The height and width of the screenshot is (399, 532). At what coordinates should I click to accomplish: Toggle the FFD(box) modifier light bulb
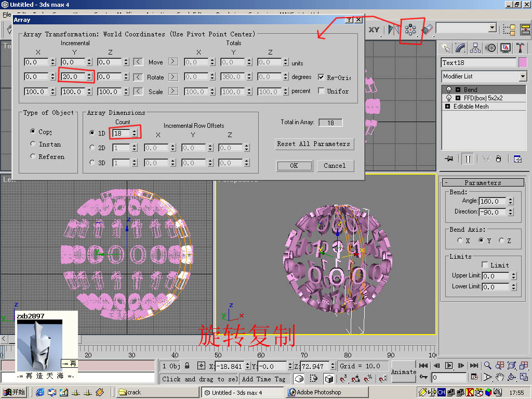449,98
